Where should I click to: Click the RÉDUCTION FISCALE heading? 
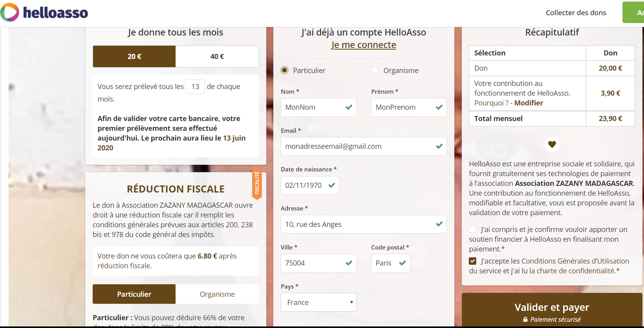click(176, 189)
